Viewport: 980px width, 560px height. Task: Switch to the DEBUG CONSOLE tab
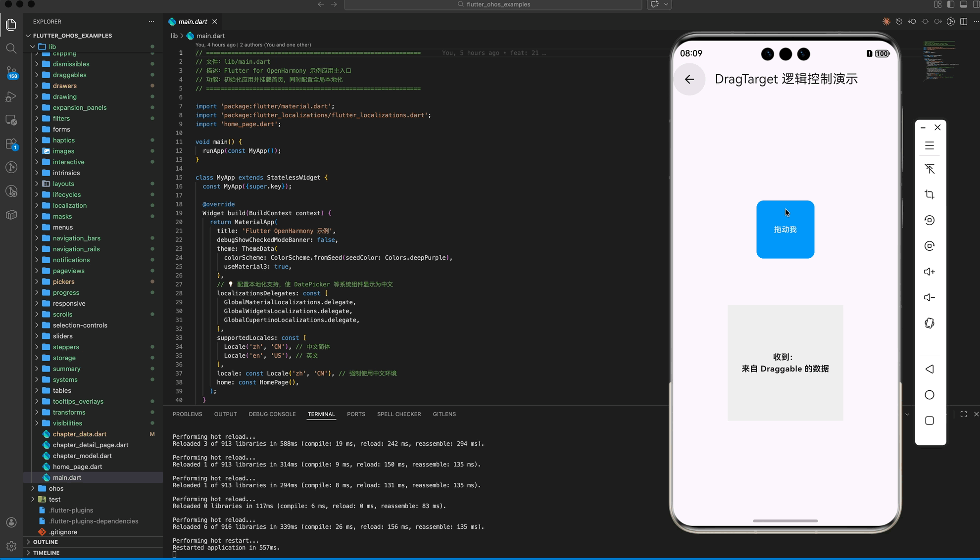[272, 414]
